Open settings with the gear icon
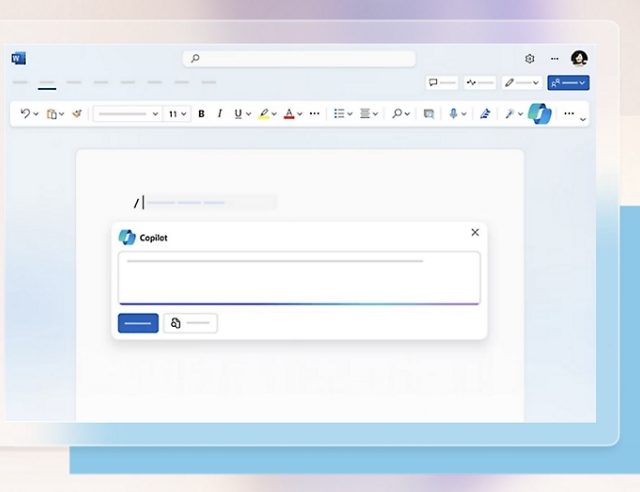The image size is (640, 492). tap(530, 59)
